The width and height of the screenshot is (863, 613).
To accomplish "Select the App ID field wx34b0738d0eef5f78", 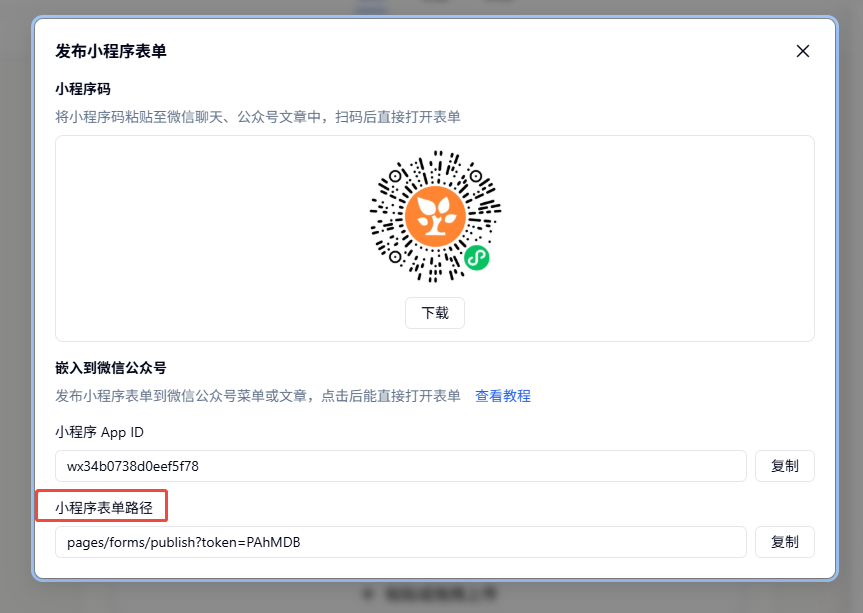I will click(x=401, y=466).
